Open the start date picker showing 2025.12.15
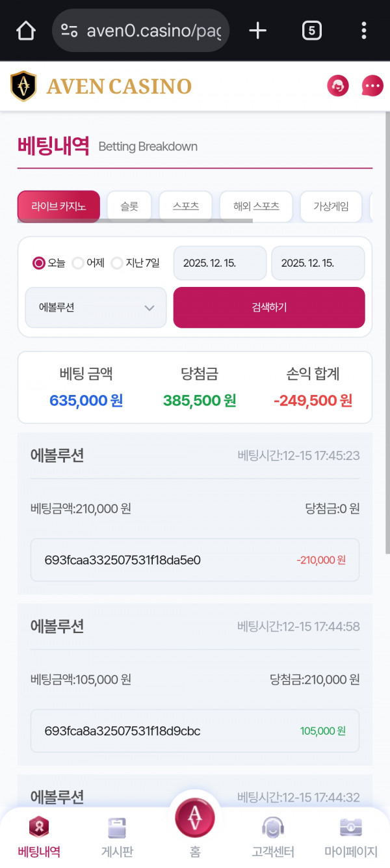 [219, 263]
